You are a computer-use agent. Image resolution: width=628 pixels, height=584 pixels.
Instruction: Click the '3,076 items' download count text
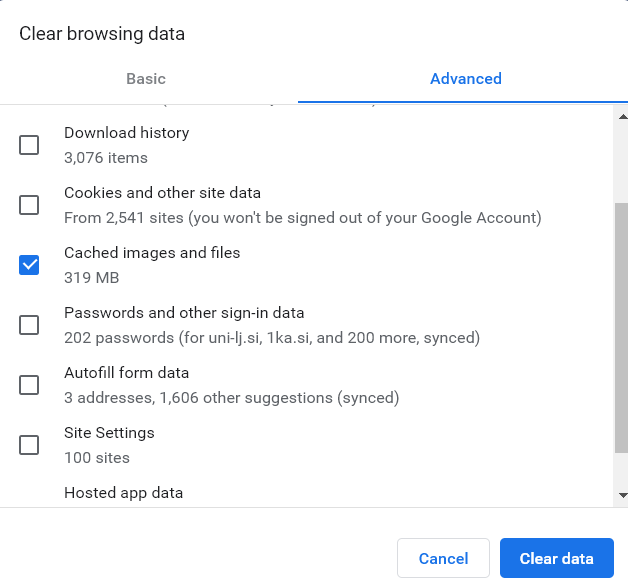click(106, 158)
